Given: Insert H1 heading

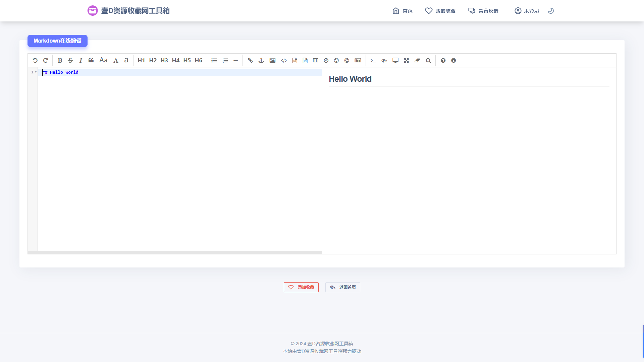Looking at the screenshot, I should [x=141, y=60].
